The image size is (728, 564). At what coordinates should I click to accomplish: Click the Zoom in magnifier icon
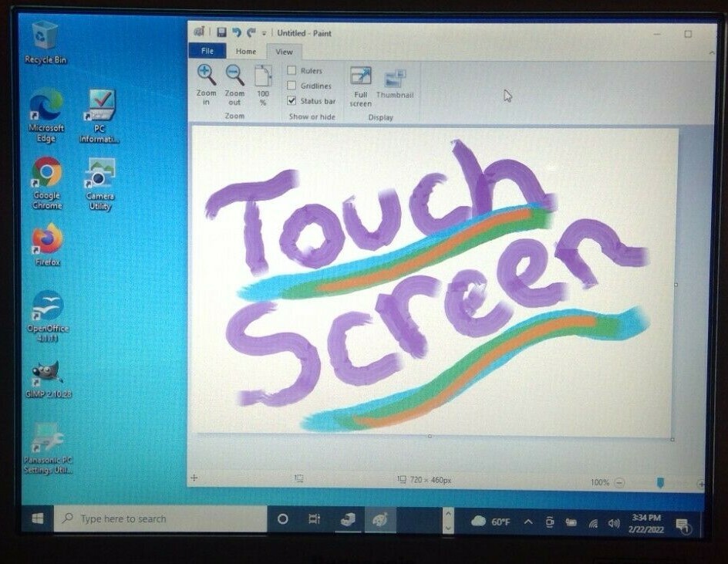206,76
